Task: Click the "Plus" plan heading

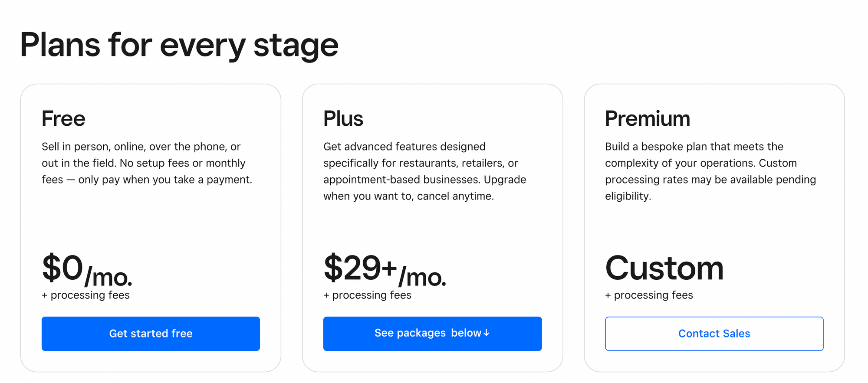Action: click(343, 118)
